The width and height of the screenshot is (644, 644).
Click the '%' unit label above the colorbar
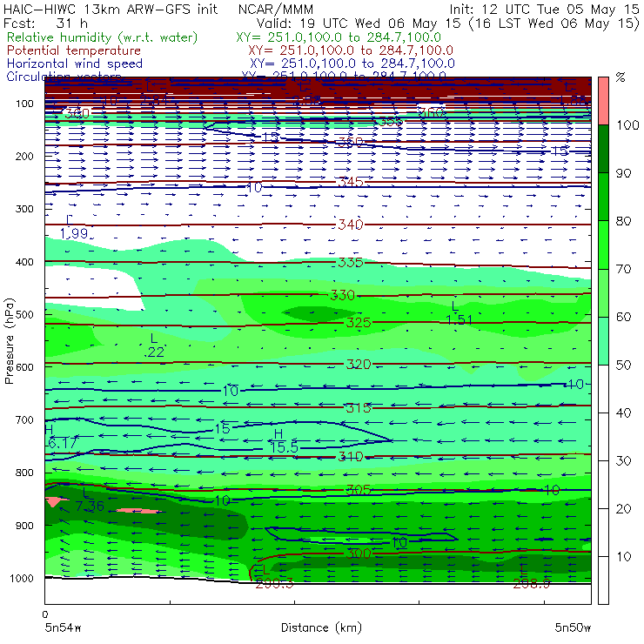click(x=621, y=77)
